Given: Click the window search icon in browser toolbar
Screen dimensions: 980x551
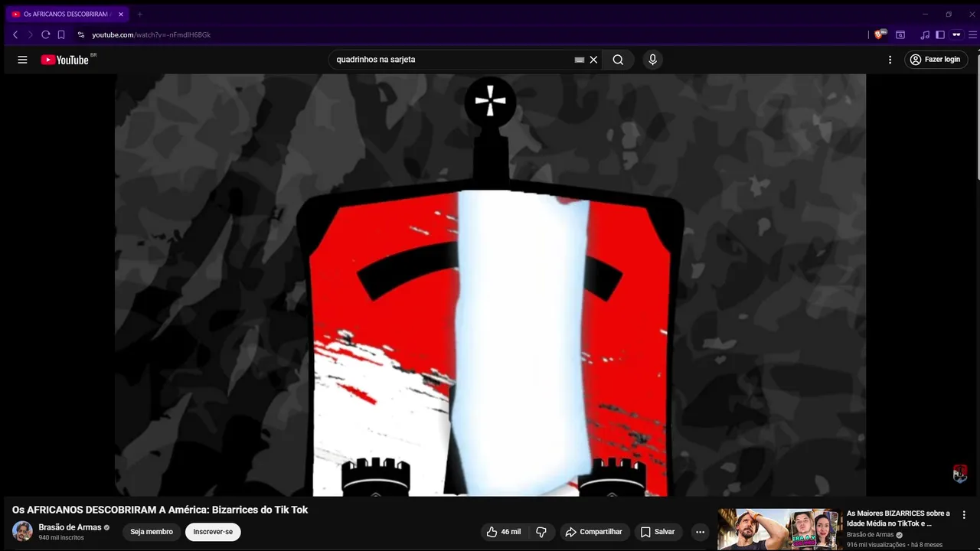Looking at the screenshot, I should (x=900, y=34).
